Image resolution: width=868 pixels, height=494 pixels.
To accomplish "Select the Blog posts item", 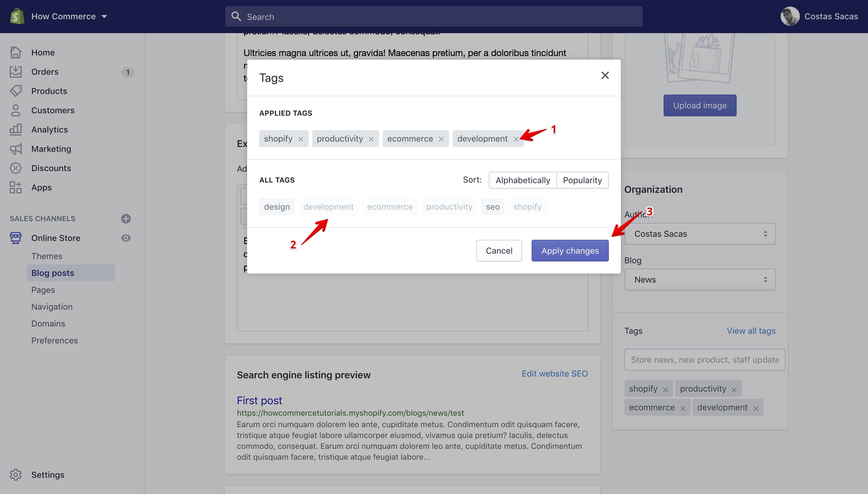I will (x=71, y=273).
